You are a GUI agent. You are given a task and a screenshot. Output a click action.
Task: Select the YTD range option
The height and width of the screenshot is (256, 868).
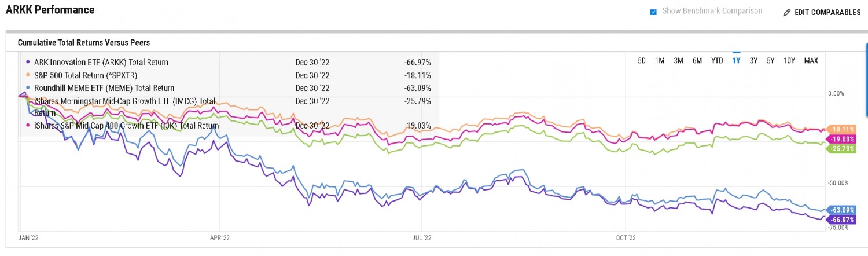click(x=717, y=61)
